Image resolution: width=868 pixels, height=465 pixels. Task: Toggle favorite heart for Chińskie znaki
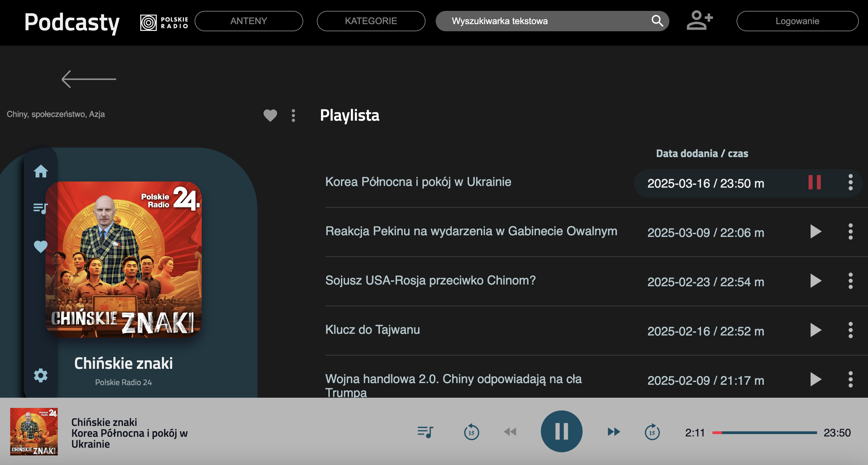tap(270, 116)
